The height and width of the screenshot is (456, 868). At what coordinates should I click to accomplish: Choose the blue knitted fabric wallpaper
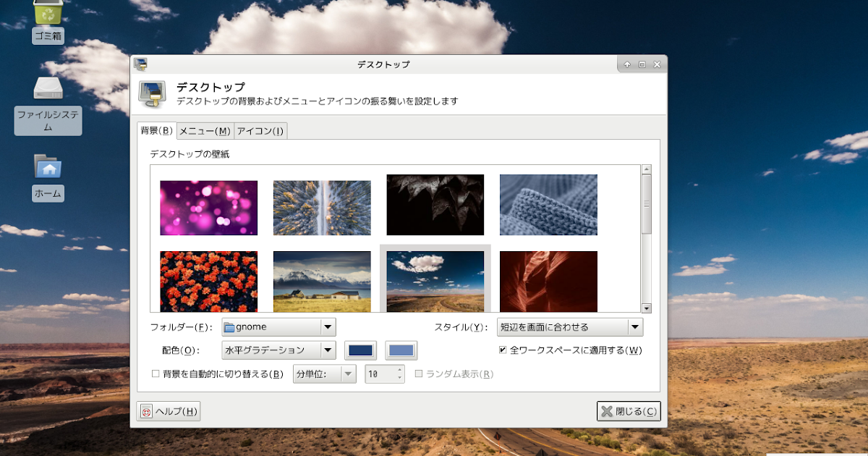pos(548,205)
